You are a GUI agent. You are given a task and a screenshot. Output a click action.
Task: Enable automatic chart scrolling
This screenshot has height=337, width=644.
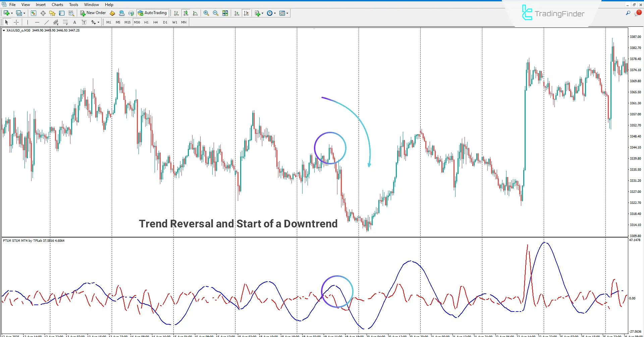coord(236,13)
